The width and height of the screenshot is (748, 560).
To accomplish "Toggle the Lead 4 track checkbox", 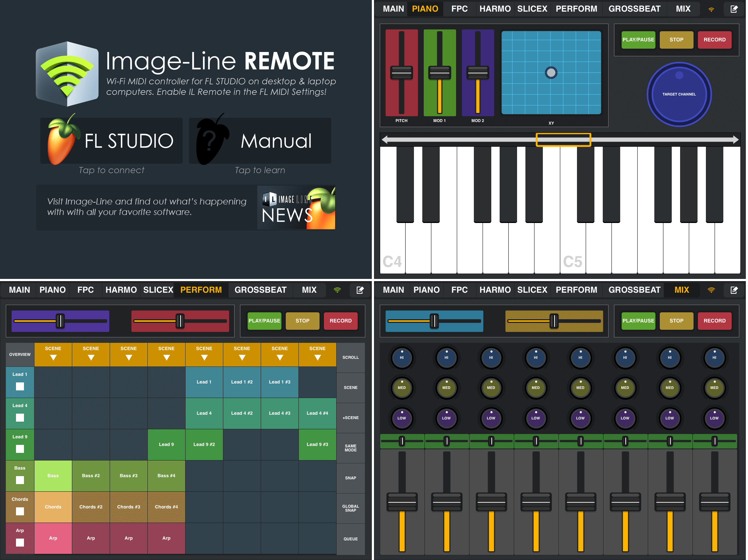I will click(x=20, y=418).
